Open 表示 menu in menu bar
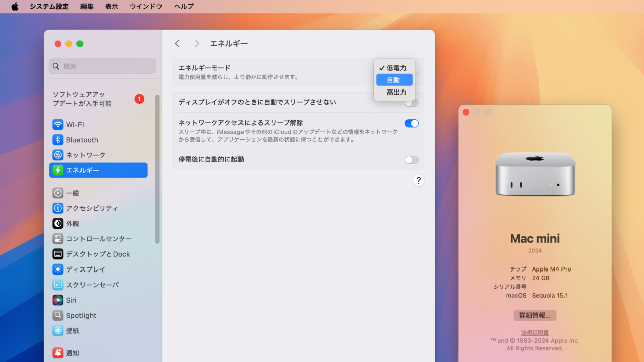Viewport: 644px width, 362px height. tap(112, 7)
